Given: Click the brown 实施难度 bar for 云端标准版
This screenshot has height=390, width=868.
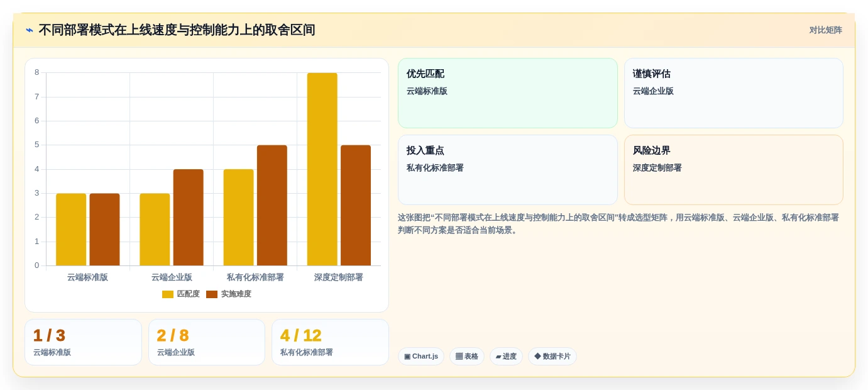Looking at the screenshot, I should click(x=104, y=230).
